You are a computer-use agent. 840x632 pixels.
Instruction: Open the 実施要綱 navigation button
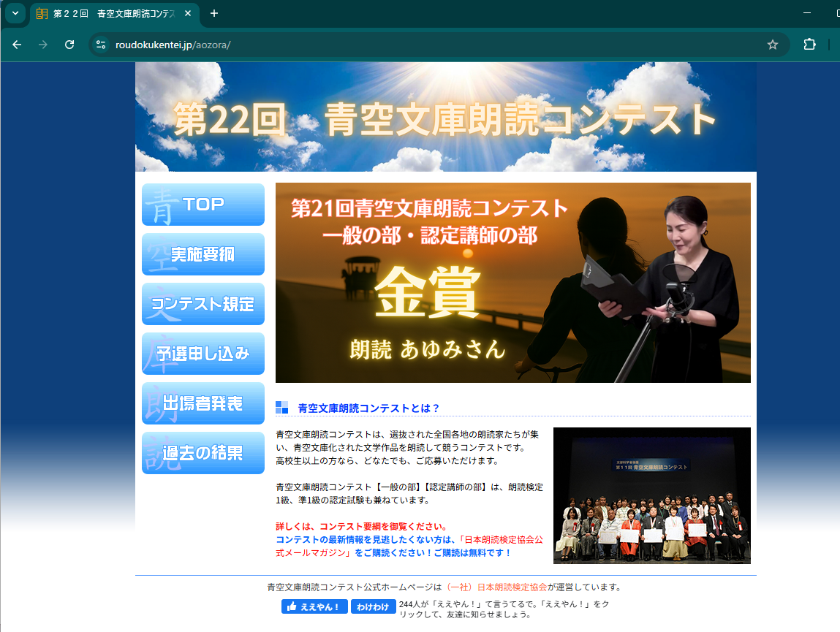click(203, 254)
